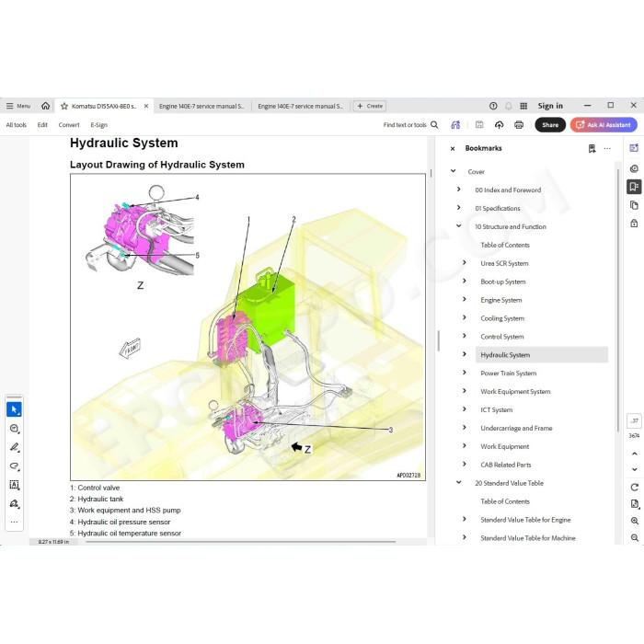Image resolution: width=644 pixels, height=644 pixels.
Task: Expand the Control System bookmark
Action: click(465, 336)
